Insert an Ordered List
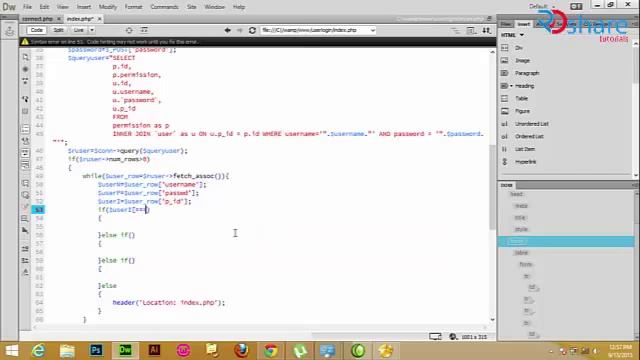This screenshot has width=640, height=360. point(529,136)
